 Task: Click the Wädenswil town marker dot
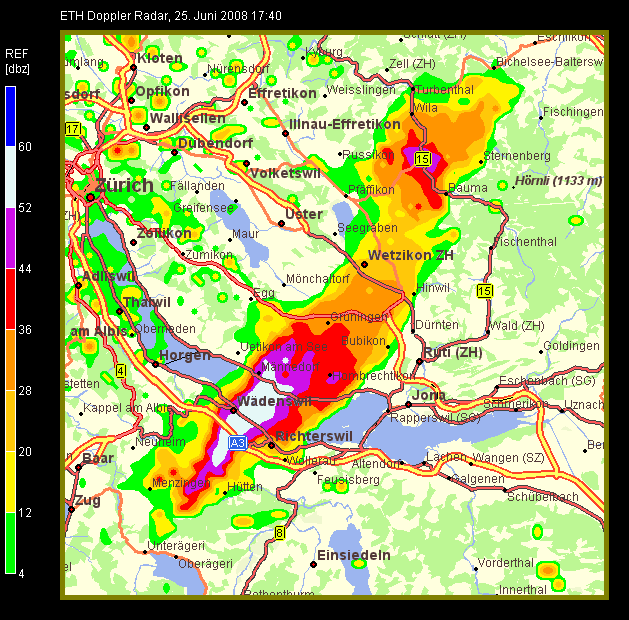233,410
